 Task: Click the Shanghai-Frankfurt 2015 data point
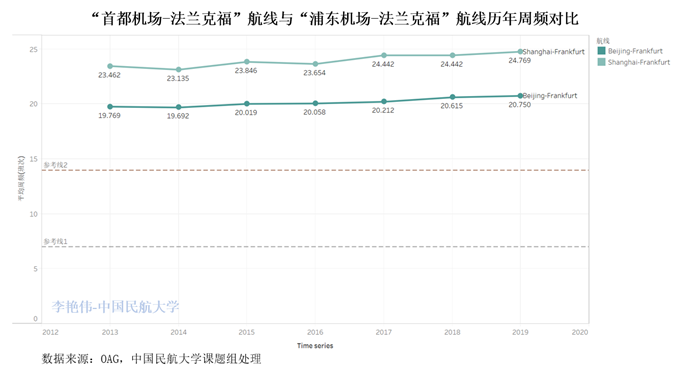point(247,62)
